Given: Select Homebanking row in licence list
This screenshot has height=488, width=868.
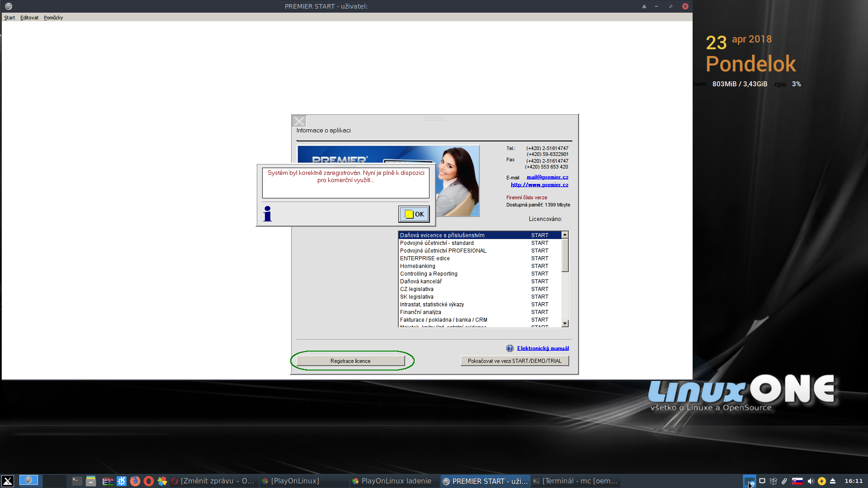Looking at the screenshot, I should (x=480, y=266).
